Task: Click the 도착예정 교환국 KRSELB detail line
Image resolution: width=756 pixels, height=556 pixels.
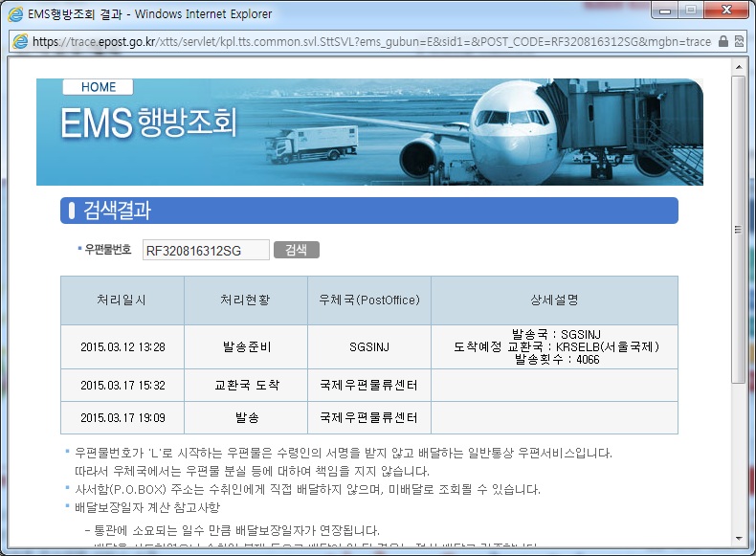Action: [556, 346]
